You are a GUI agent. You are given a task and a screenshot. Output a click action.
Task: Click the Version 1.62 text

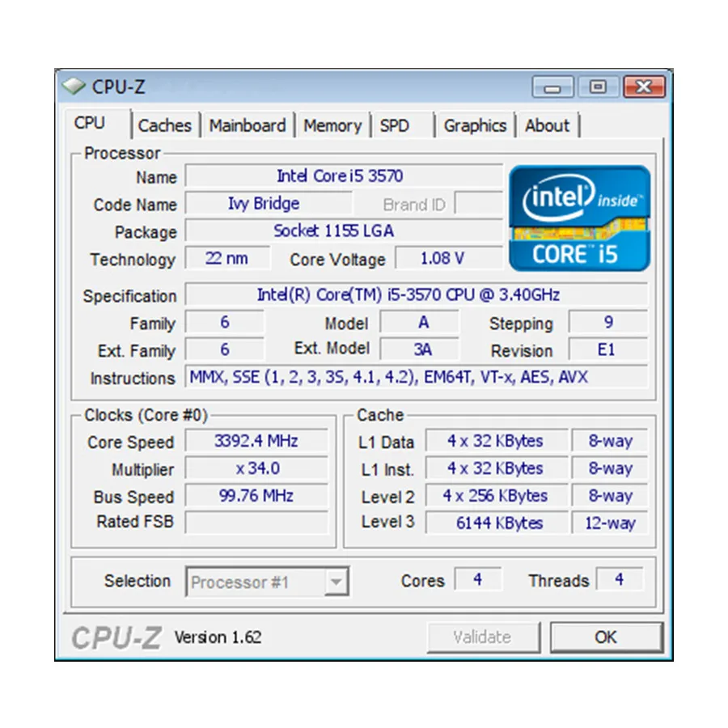click(218, 637)
